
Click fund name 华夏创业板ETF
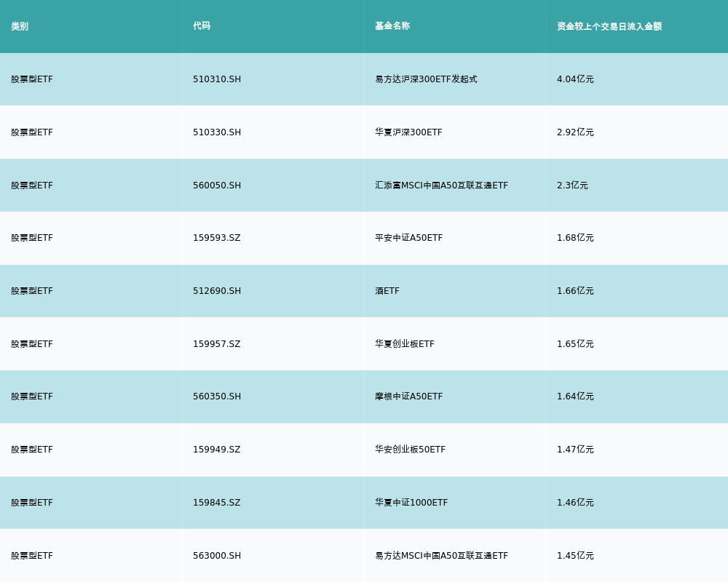coord(405,344)
